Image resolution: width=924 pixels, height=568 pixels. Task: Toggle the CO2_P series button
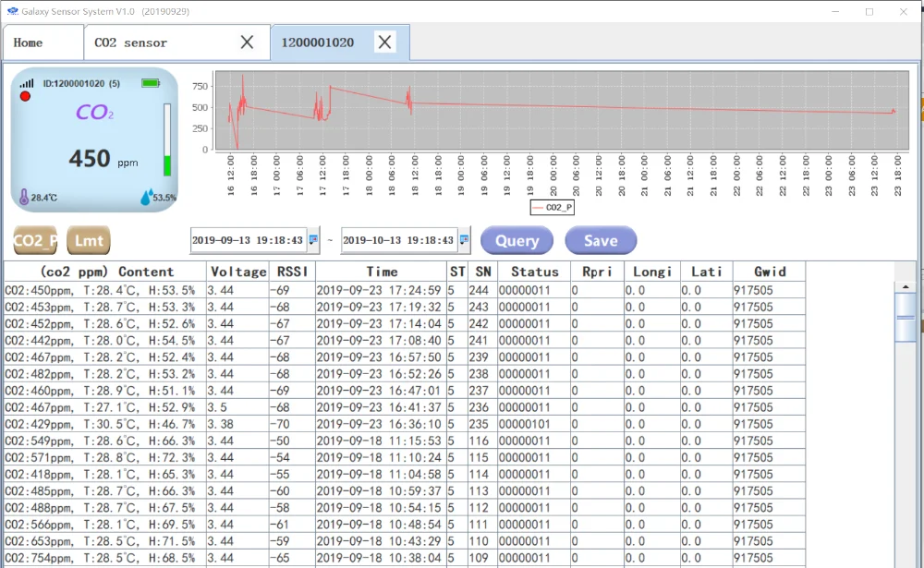tap(35, 241)
